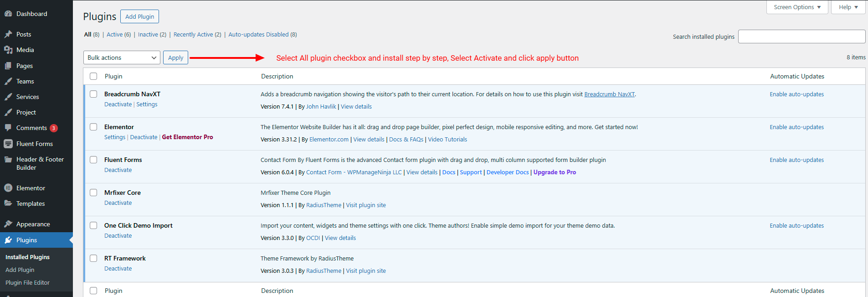Click Get Elementor Pro link
This screenshot has width=868, height=297.
(187, 137)
